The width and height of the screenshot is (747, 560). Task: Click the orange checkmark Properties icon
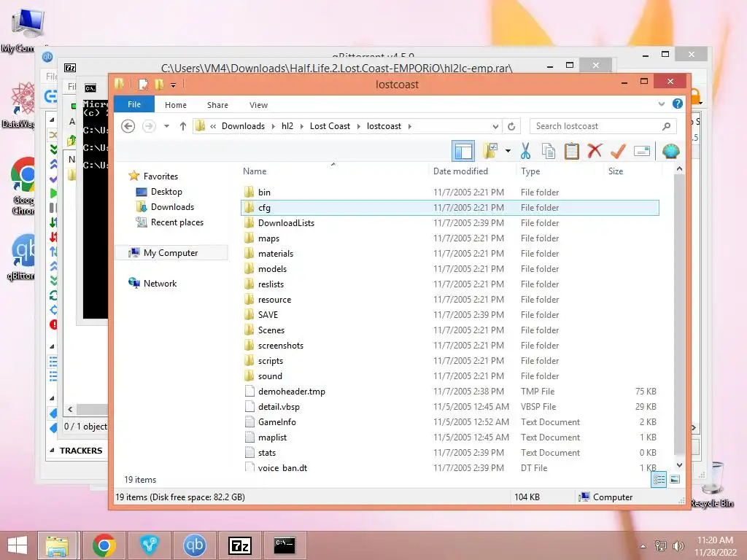[x=618, y=152]
